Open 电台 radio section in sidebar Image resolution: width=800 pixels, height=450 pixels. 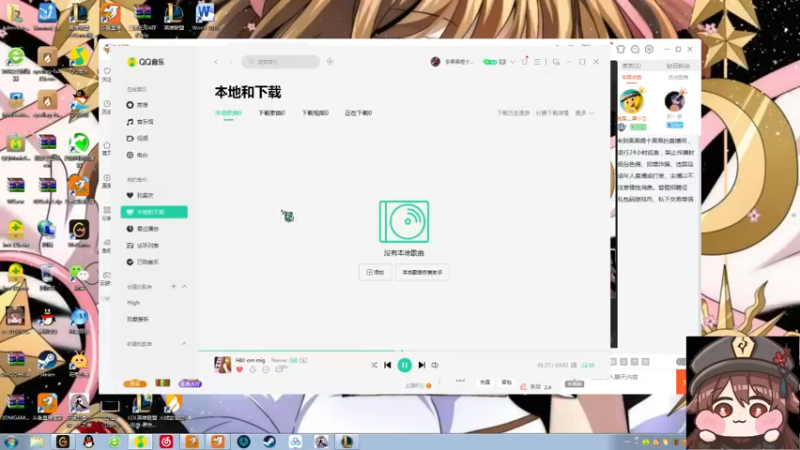(137, 155)
